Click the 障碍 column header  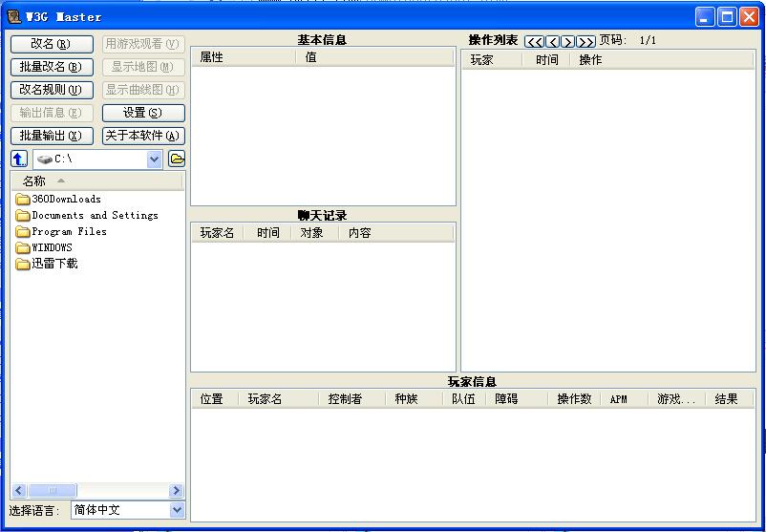click(517, 399)
